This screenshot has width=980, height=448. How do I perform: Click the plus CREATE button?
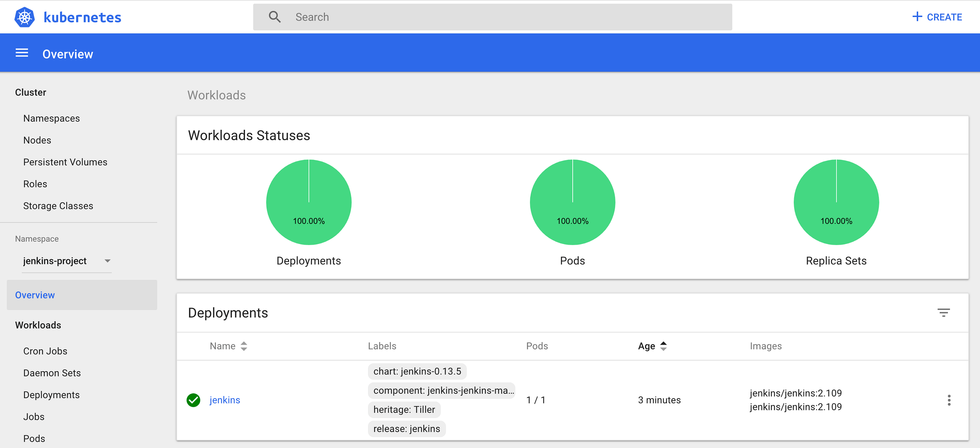click(x=937, y=17)
